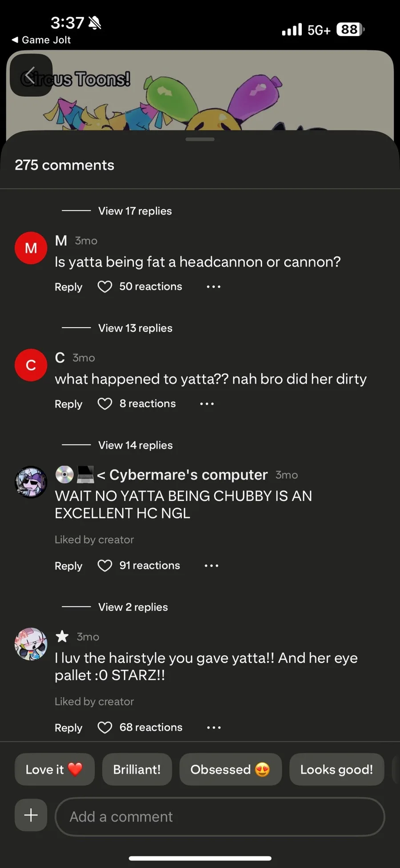The image size is (400, 868).
Task: Tap heart icon beside 68 reactions
Action: [105, 728]
